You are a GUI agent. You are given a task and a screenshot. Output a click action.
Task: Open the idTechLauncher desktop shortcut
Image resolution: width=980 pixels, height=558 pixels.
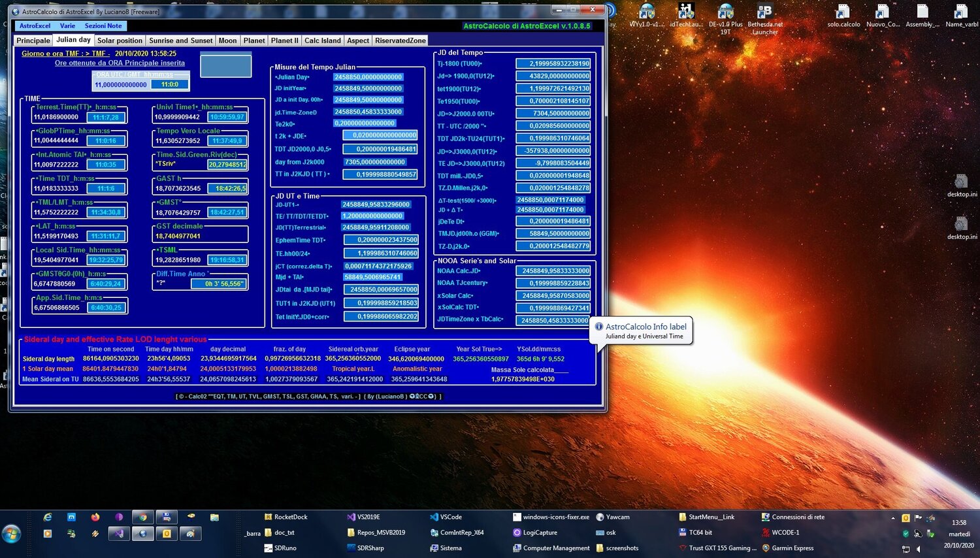click(686, 16)
